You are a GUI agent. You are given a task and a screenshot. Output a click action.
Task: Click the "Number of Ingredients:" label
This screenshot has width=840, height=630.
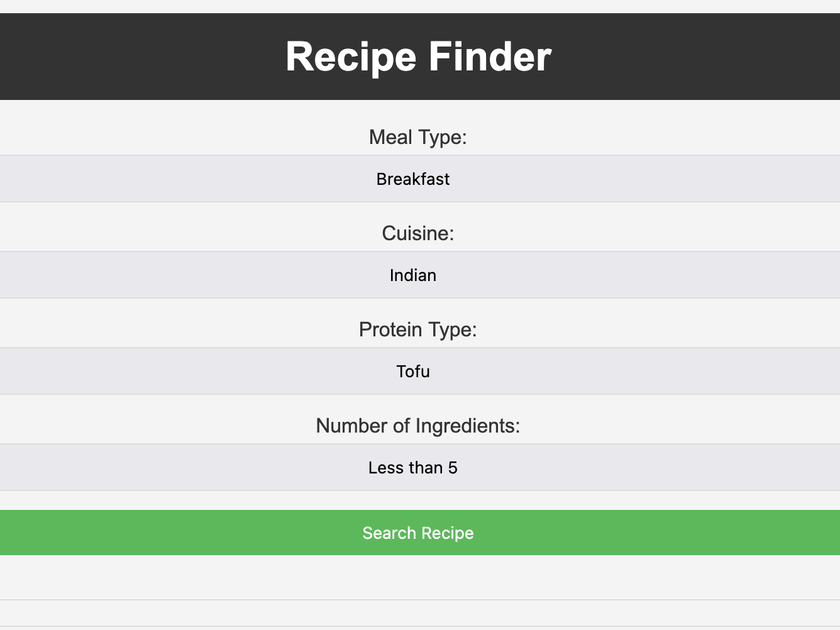418,426
